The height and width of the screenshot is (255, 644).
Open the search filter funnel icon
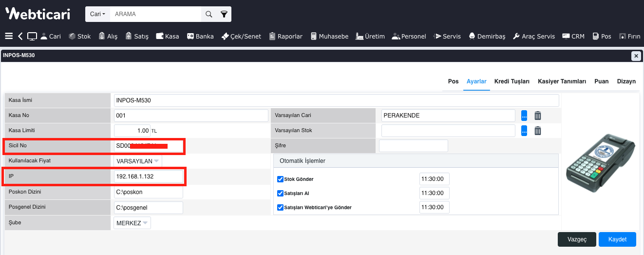point(224,14)
